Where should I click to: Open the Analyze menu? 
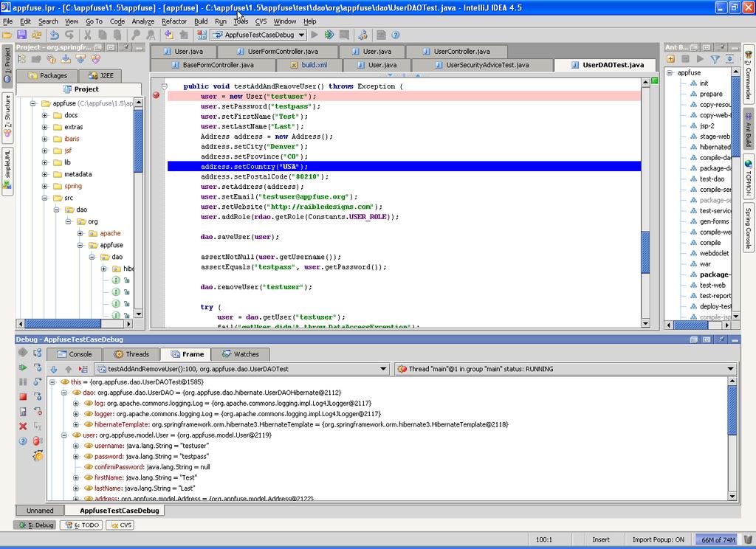click(143, 21)
